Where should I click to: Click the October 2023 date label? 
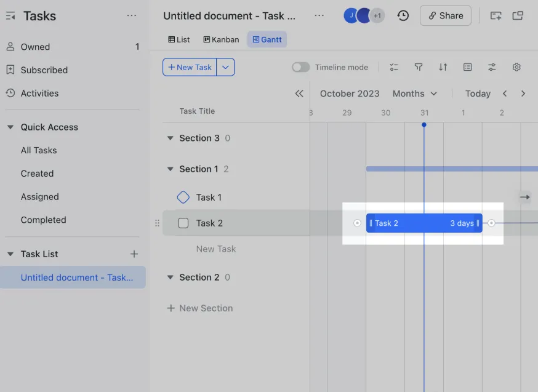350,94
